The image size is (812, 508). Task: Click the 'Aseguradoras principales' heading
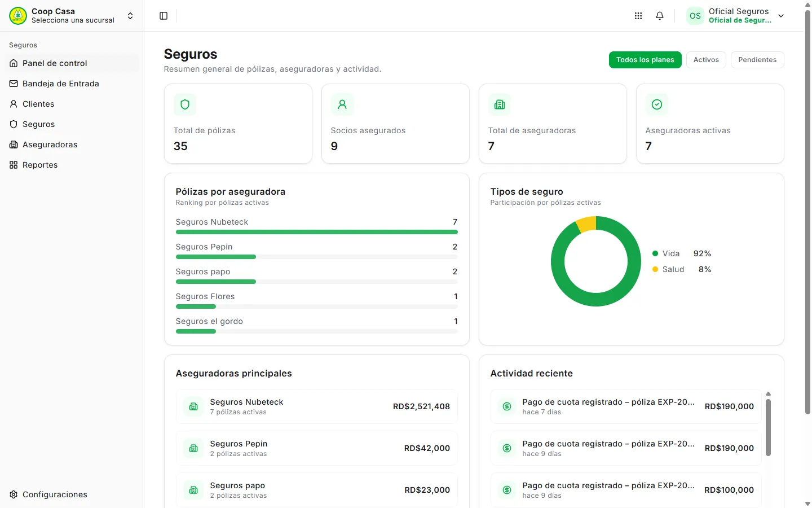tap(234, 374)
